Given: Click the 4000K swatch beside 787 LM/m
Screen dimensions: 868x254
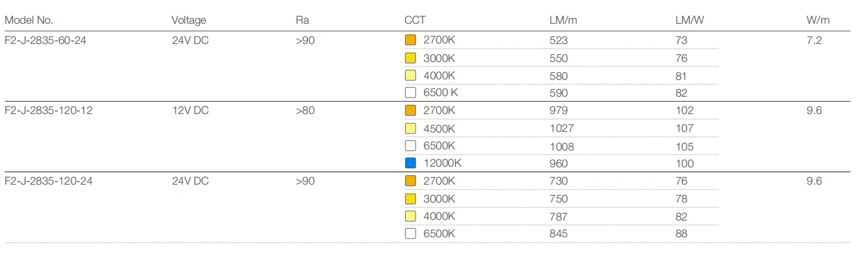Looking at the screenshot, I should point(410,216).
